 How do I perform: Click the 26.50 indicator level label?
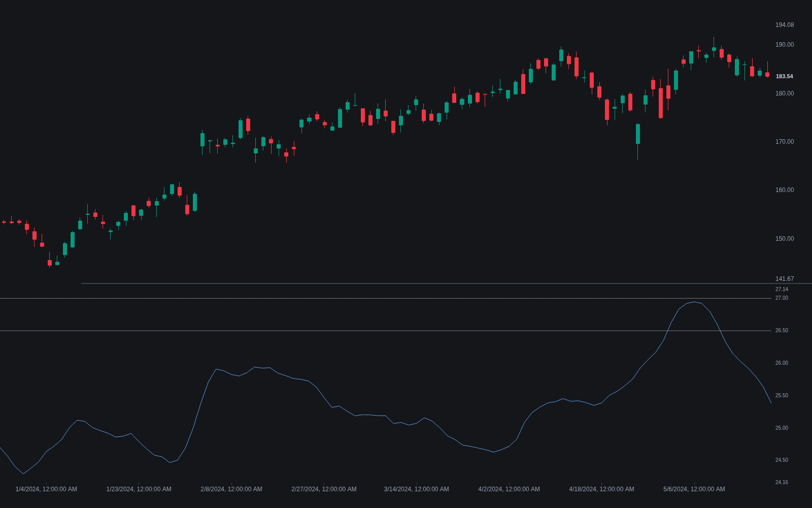pyautogui.click(x=782, y=331)
